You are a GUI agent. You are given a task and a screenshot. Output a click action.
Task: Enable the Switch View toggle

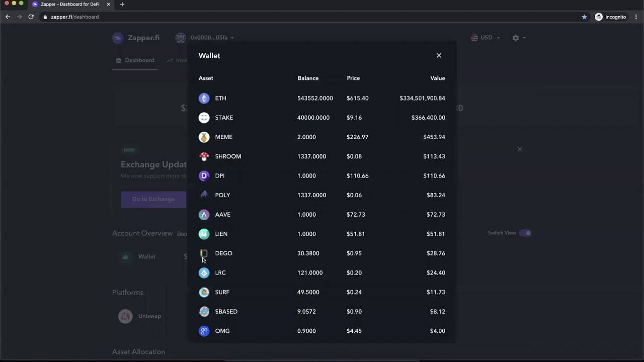click(526, 233)
